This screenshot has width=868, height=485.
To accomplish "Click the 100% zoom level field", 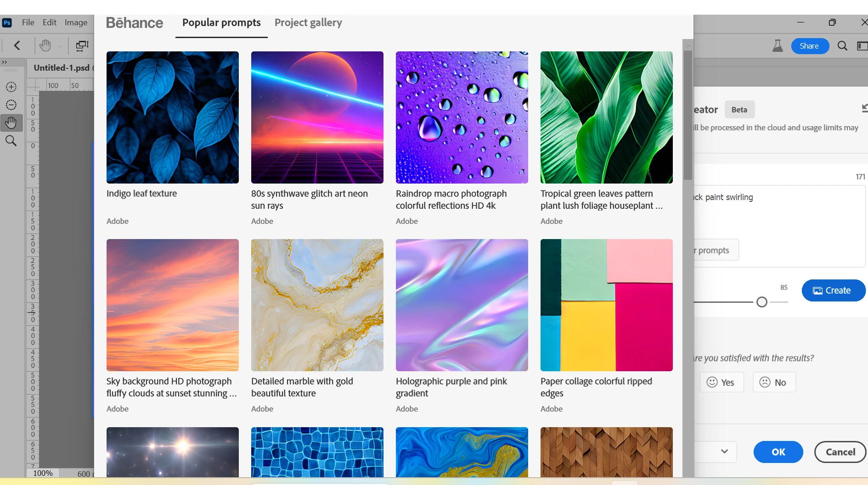I will tap(43, 473).
